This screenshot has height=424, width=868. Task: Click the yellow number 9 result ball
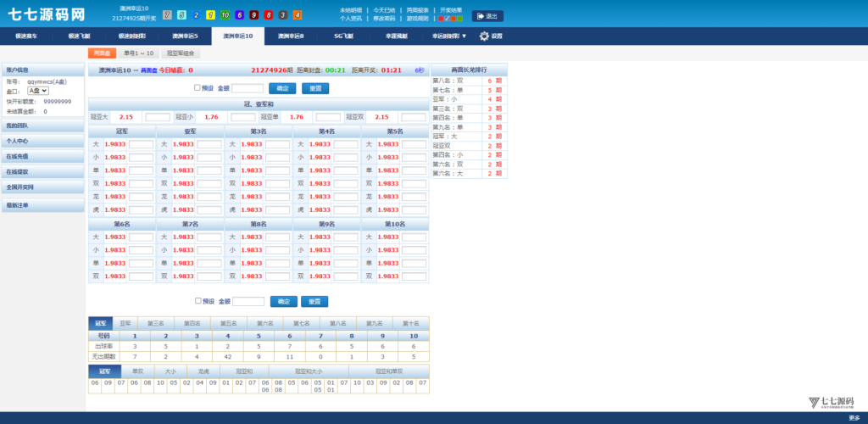point(210,15)
